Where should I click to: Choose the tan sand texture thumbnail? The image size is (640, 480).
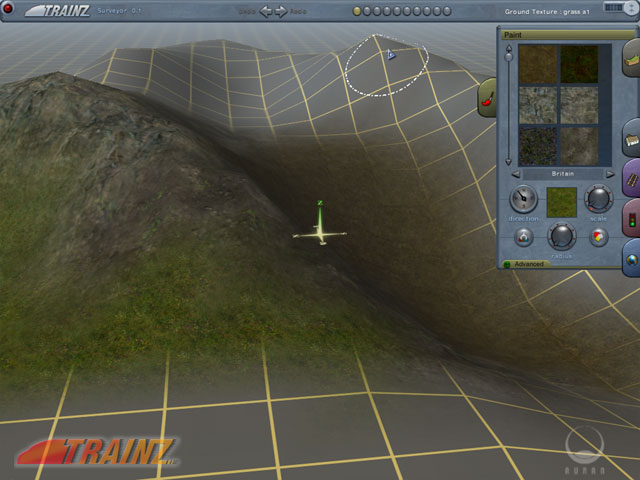tap(579, 146)
